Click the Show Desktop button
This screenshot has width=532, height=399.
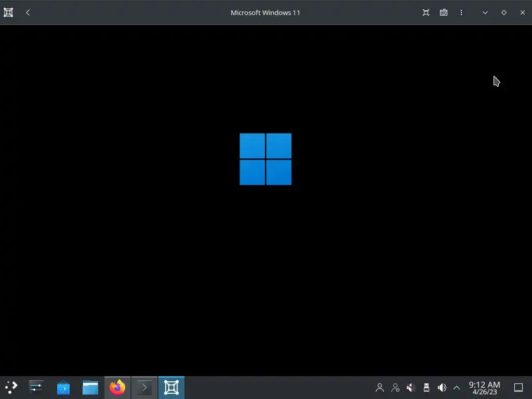point(518,388)
